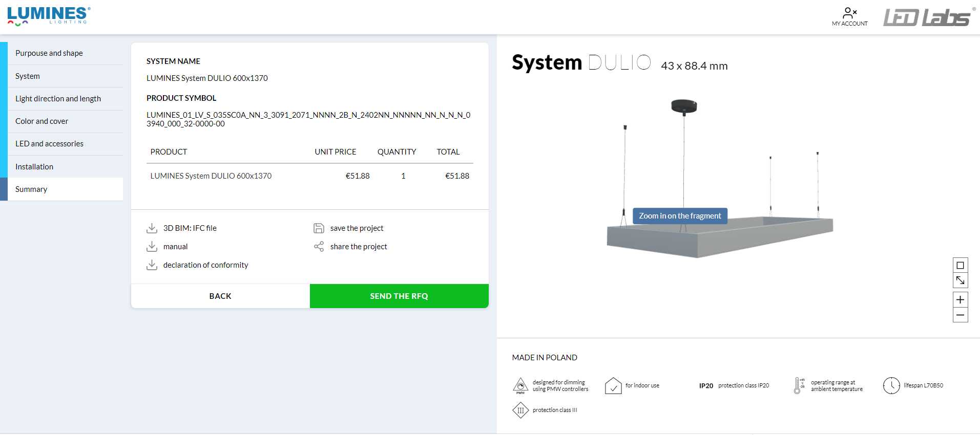Switch to the Installation step
The width and height of the screenshot is (980, 435).
coord(66,167)
